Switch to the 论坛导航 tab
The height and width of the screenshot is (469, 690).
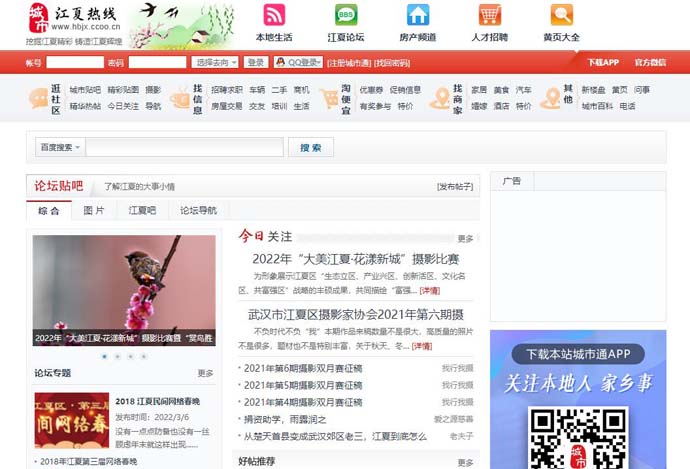click(198, 211)
